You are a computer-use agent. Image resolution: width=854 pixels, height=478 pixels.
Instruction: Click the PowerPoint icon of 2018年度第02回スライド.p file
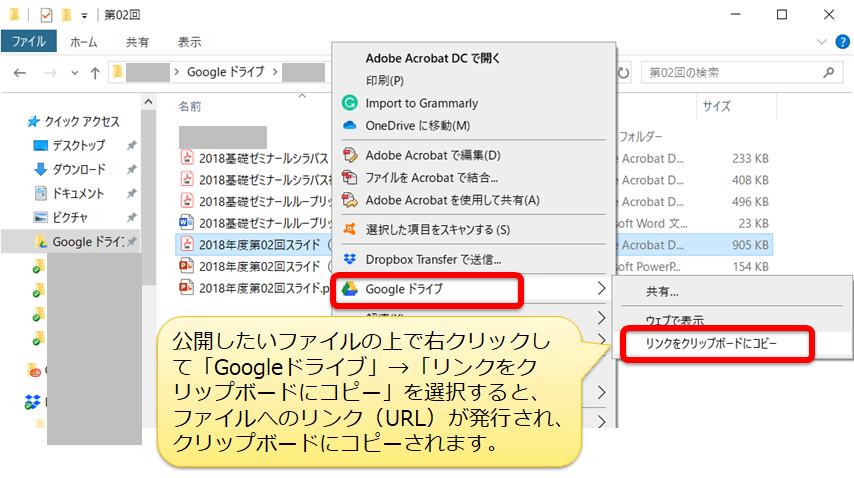[186, 287]
